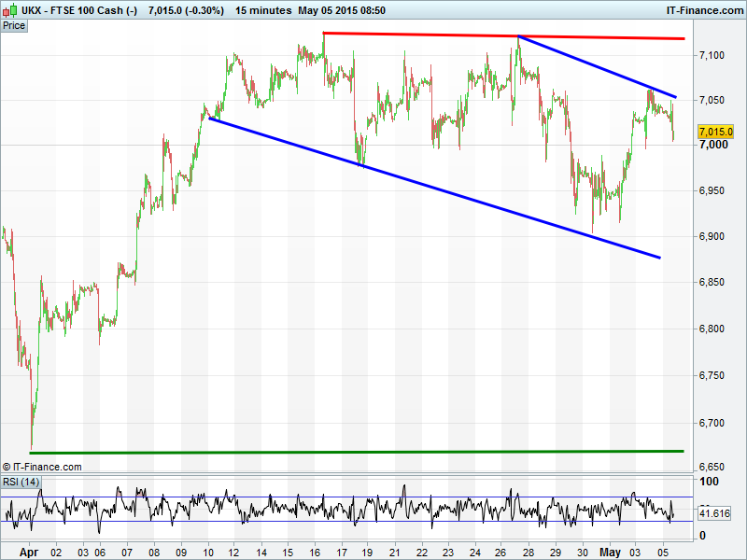747x560 pixels.
Task: Click the Apr date axis label
Action: pyautogui.click(x=29, y=553)
